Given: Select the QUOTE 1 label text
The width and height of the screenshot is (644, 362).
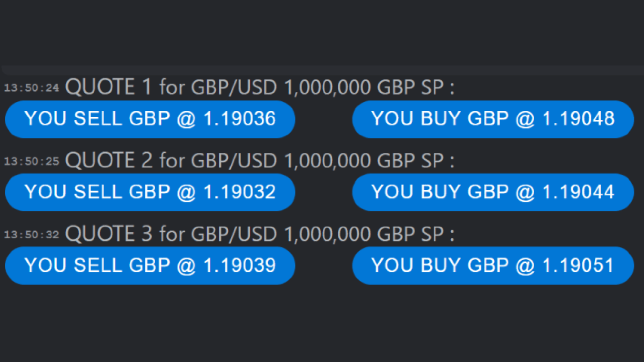Looking at the screenshot, I should click(x=108, y=87).
